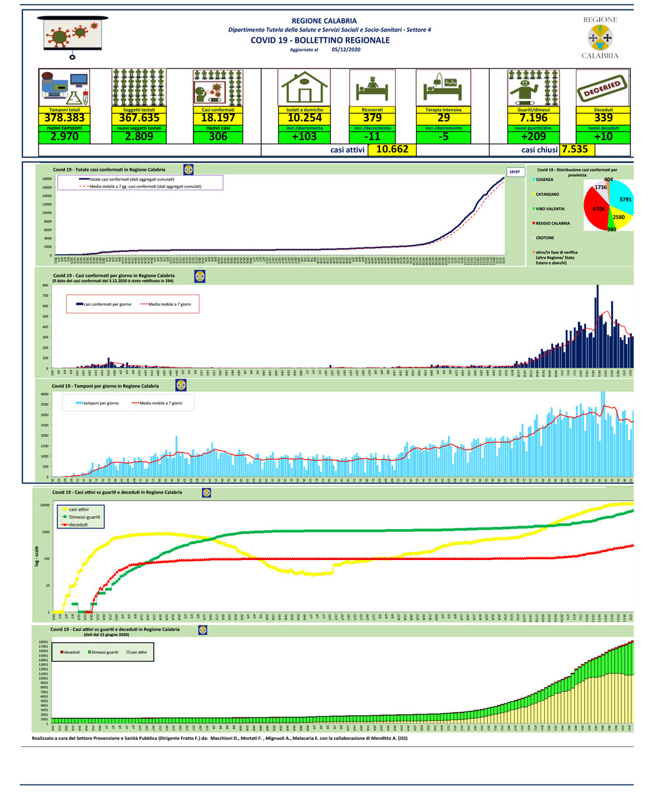Viewport: 672px width, 795px height.
Task: Click the Isolati a domicilio house icon
Action: 304,88
